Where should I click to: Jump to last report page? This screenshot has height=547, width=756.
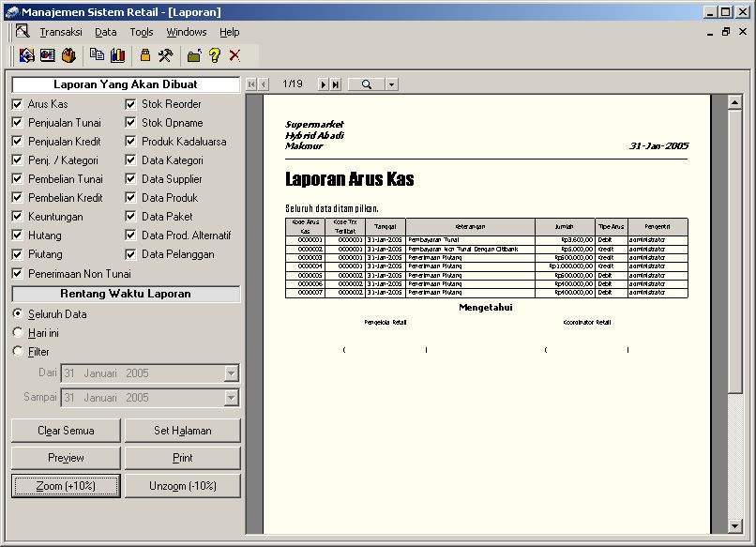pyautogui.click(x=336, y=84)
